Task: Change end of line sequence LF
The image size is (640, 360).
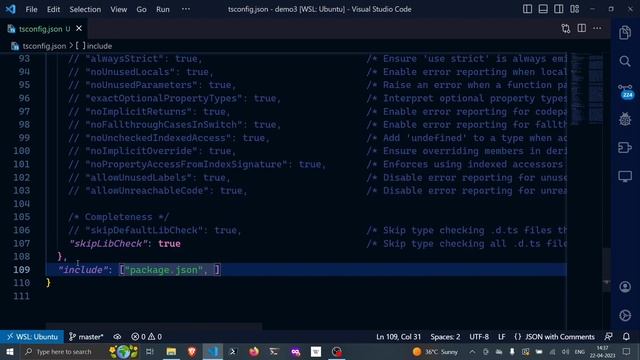Action: [x=502, y=337]
